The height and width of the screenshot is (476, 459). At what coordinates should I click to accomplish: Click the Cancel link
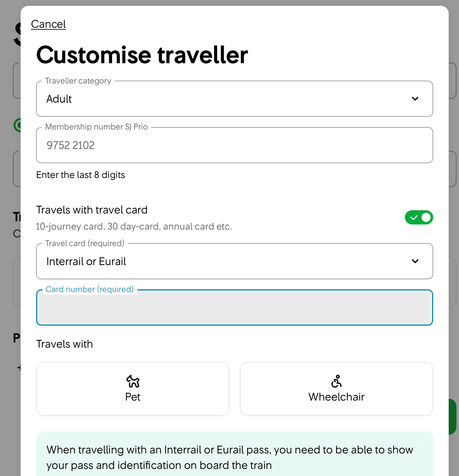coord(48,24)
